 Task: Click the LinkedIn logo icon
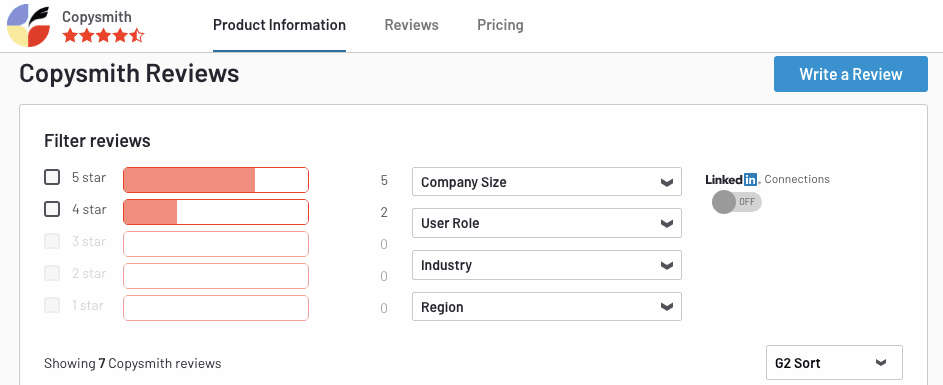(732, 179)
